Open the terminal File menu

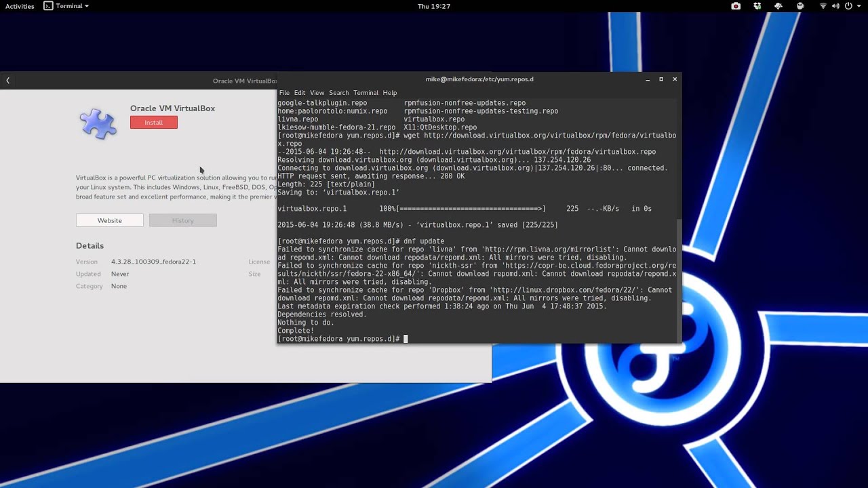pos(284,93)
